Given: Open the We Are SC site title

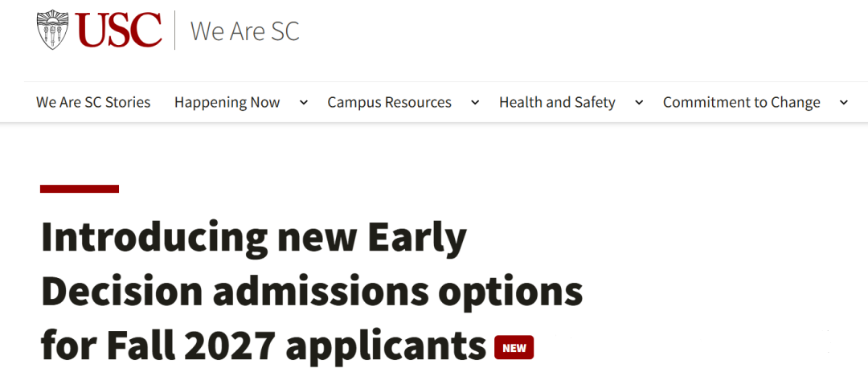Looking at the screenshot, I should point(244,31).
